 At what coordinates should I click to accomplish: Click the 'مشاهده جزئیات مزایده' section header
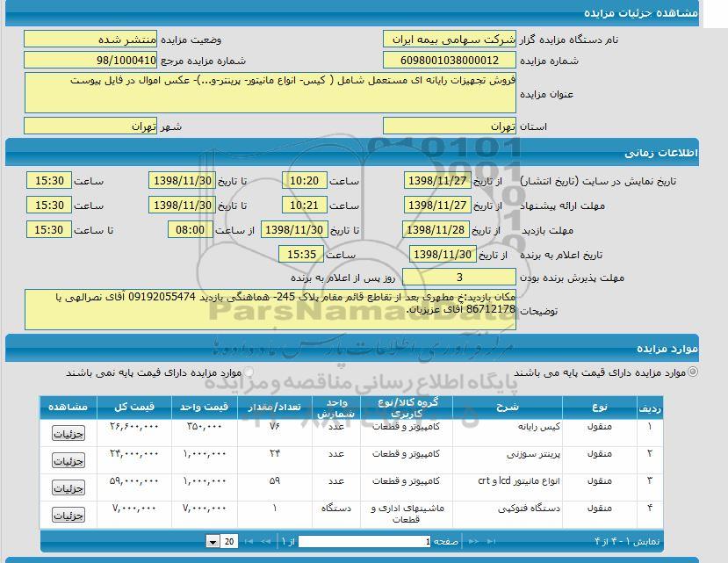click(x=352, y=13)
